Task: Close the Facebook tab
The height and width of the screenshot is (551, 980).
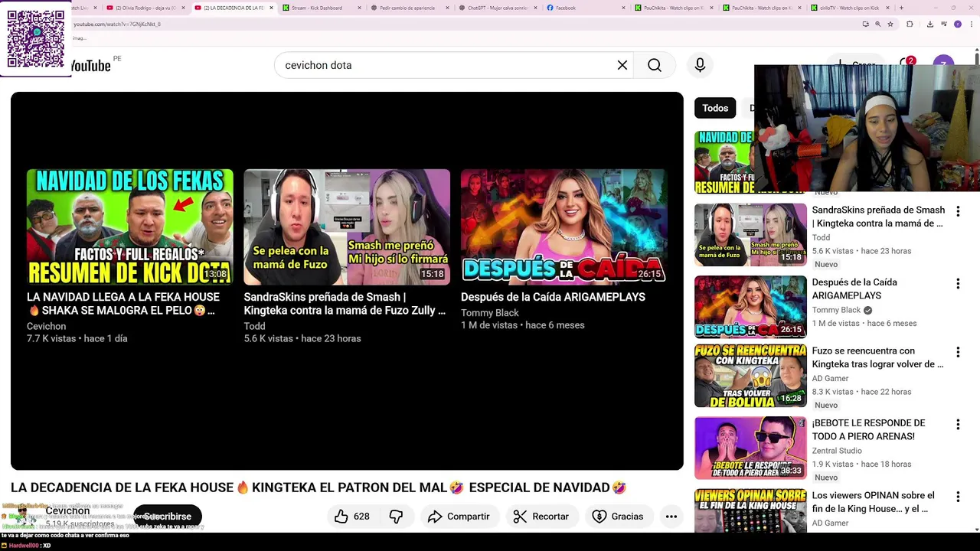Action: point(623,8)
